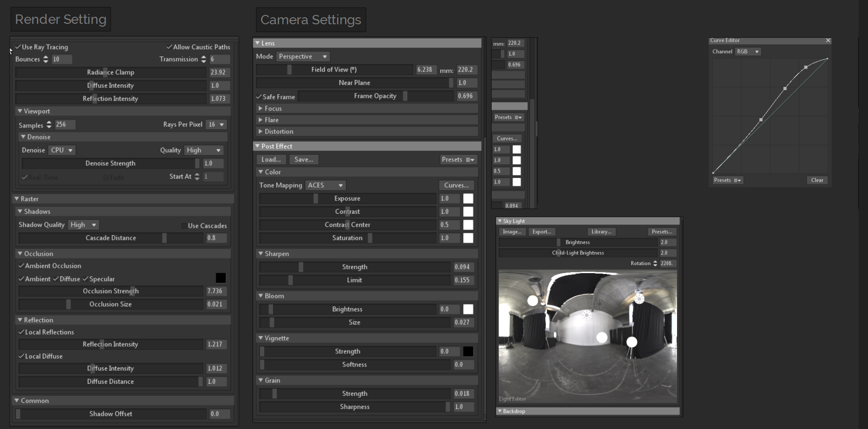Click the Sky Light Rotation stepper

(x=655, y=263)
